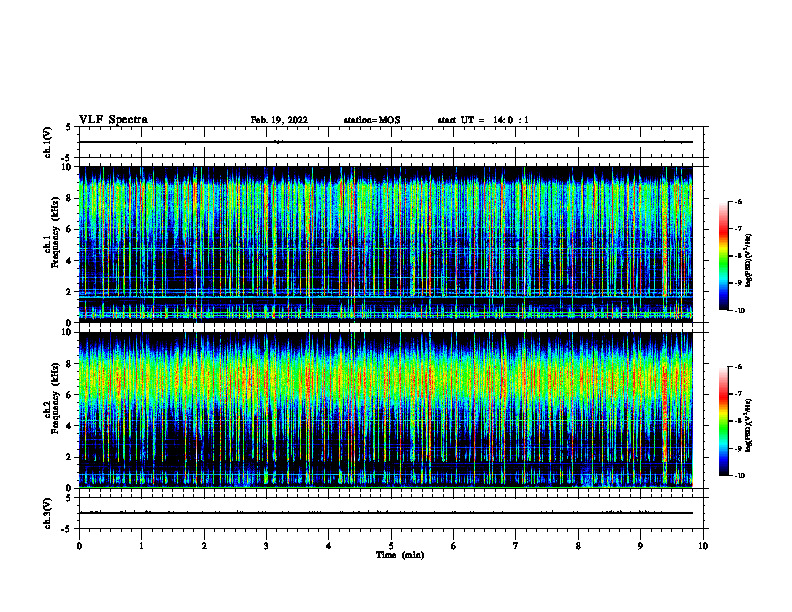Select the ch.2 frequency axis "2" tick

click(x=70, y=457)
